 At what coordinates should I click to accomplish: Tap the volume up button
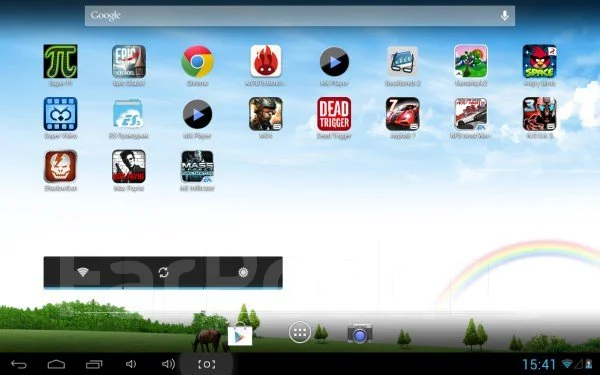point(168,364)
